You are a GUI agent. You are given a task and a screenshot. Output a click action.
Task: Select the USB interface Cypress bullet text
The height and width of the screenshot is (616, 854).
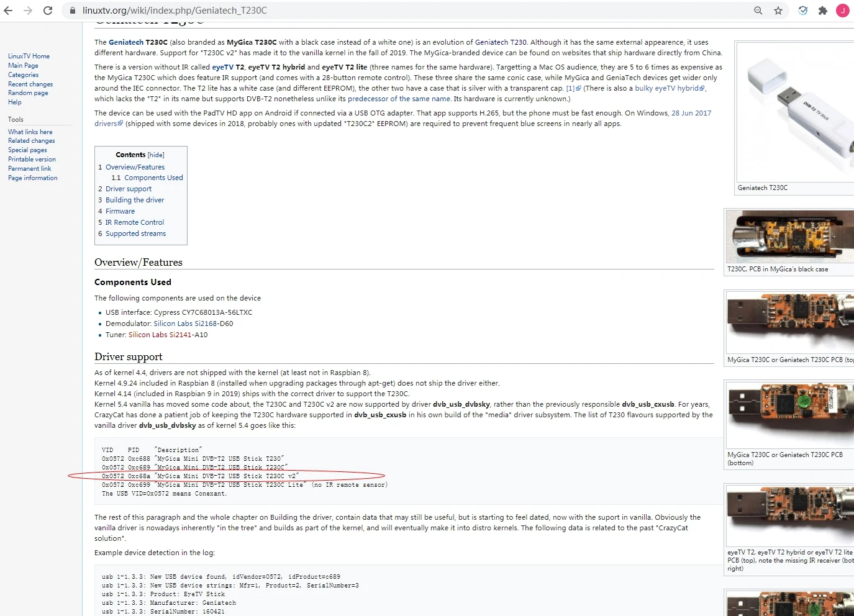[179, 313]
